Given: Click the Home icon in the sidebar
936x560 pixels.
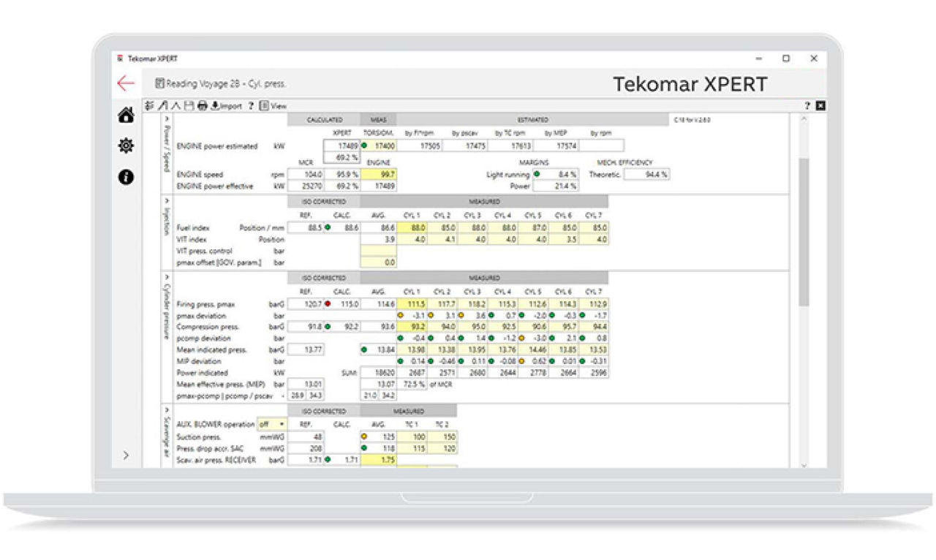Looking at the screenshot, I should click(x=126, y=116).
